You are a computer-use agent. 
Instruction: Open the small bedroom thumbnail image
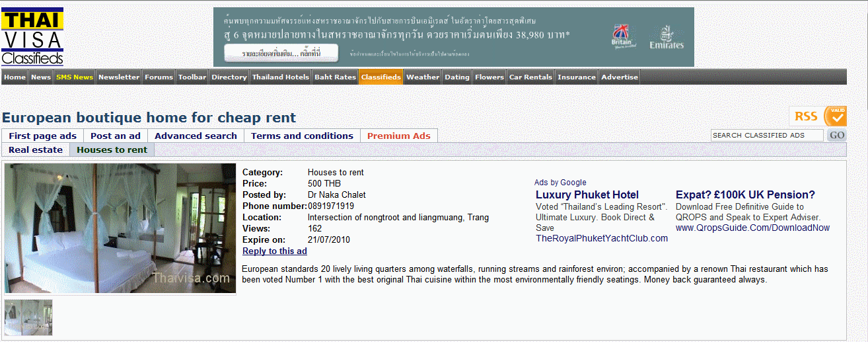[x=28, y=318]
